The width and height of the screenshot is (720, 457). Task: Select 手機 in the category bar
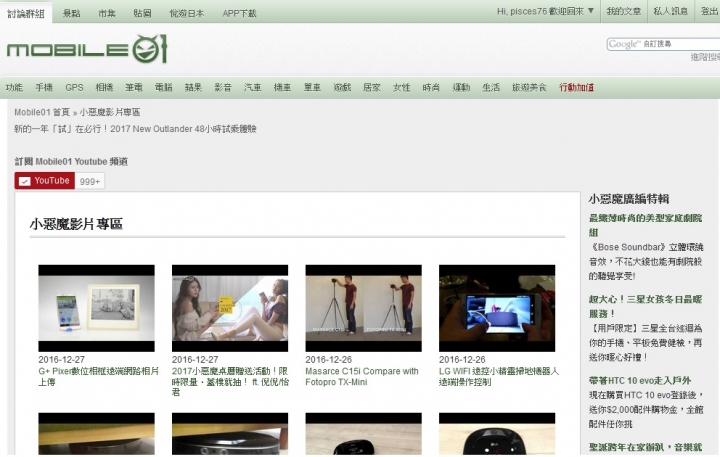point(44,87)
